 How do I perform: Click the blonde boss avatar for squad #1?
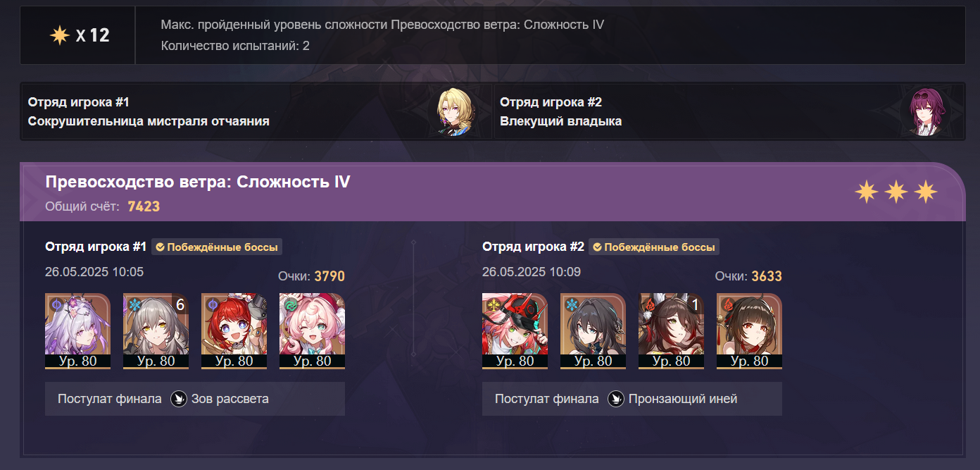[455, 112]
